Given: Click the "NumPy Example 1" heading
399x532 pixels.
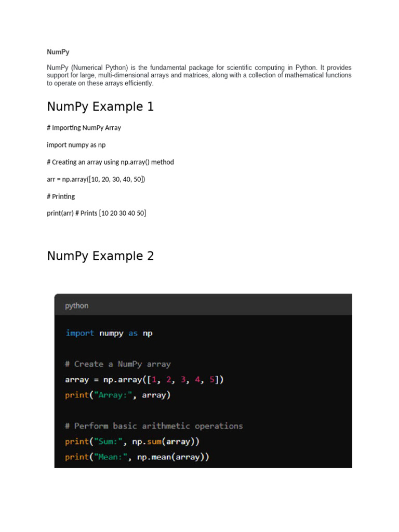Looking at the screenshot, I should [x=100, y=107].
